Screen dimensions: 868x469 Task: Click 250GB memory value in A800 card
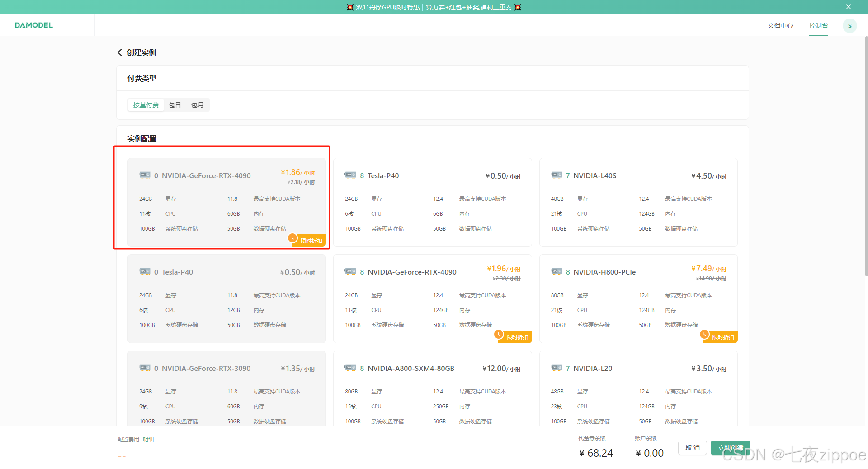point(441,407)
